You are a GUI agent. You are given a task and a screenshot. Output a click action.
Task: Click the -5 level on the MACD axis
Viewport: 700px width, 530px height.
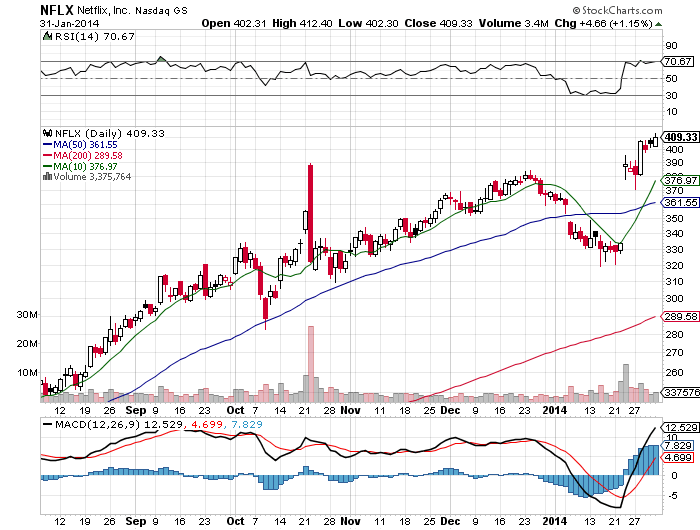(x=672, y=496)
